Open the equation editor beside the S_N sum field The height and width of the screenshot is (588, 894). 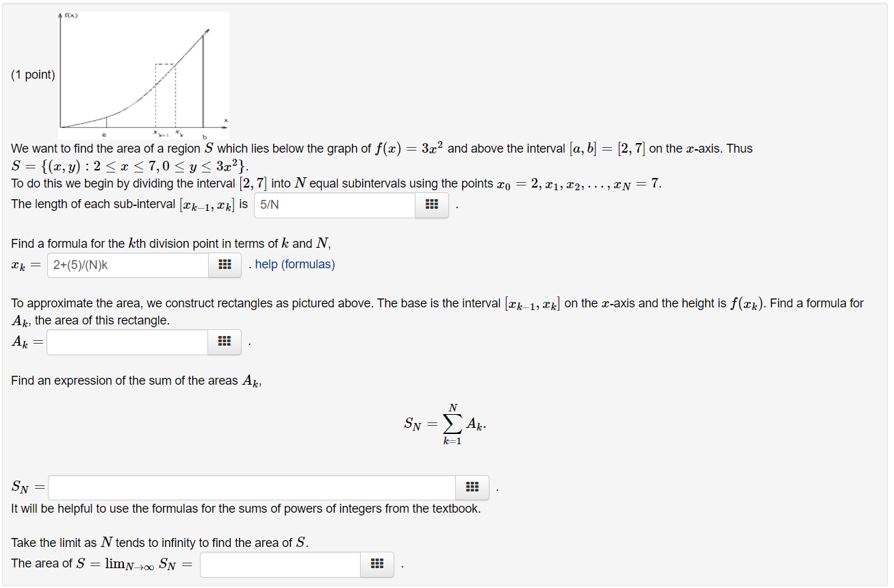click(472, 487)
